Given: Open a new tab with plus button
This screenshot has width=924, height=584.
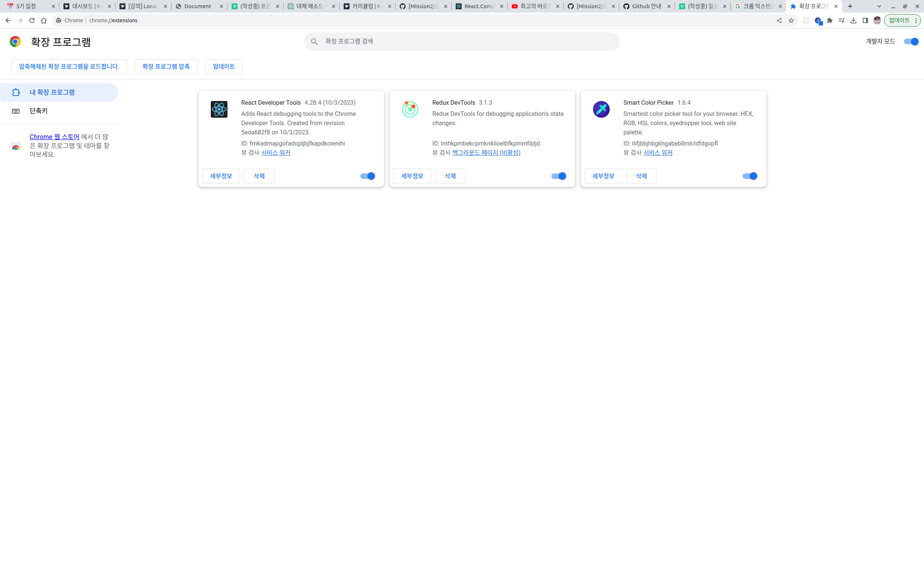Looking at the screenshot, I should (850, 6).
